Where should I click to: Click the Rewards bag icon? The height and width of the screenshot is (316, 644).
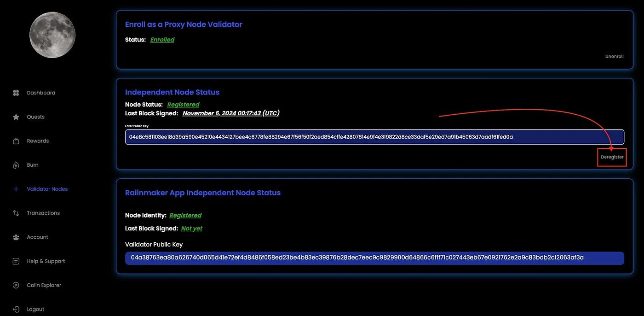pos(16,141)
